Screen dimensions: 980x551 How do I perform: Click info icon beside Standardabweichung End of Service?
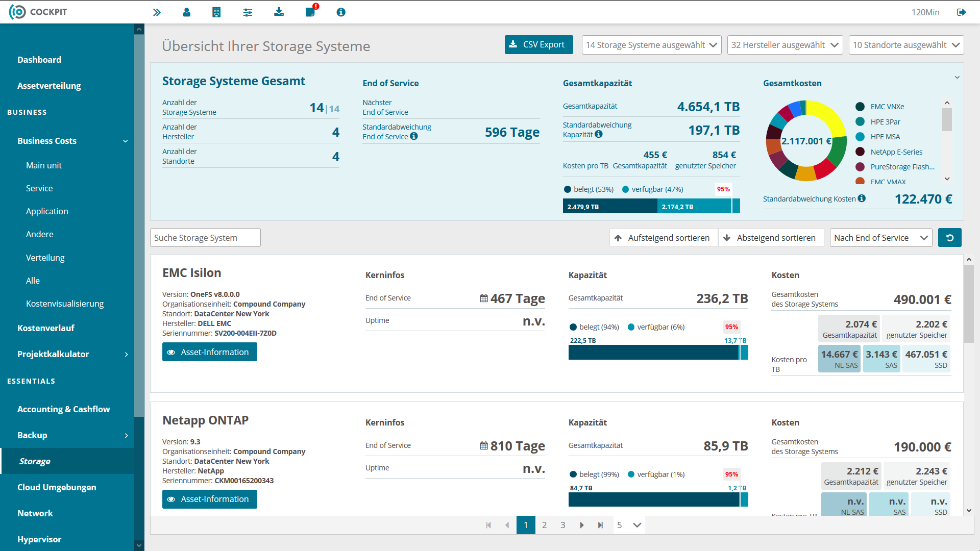pos(414,136)
